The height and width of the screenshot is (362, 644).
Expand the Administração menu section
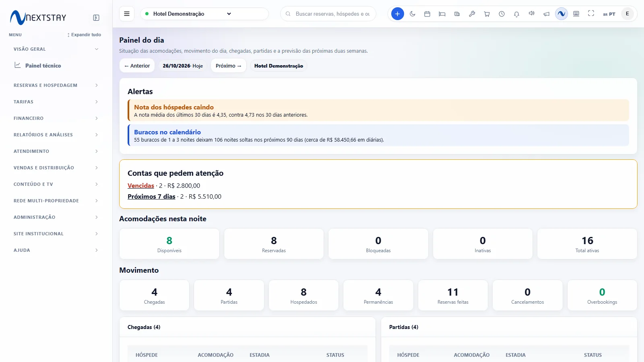coord(56,217)
